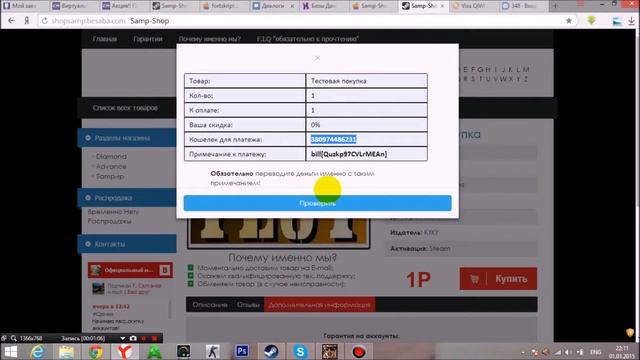640x360 pixels.
Task: Click the Yandex home icon in toolbar
Action: click(27, 21)
